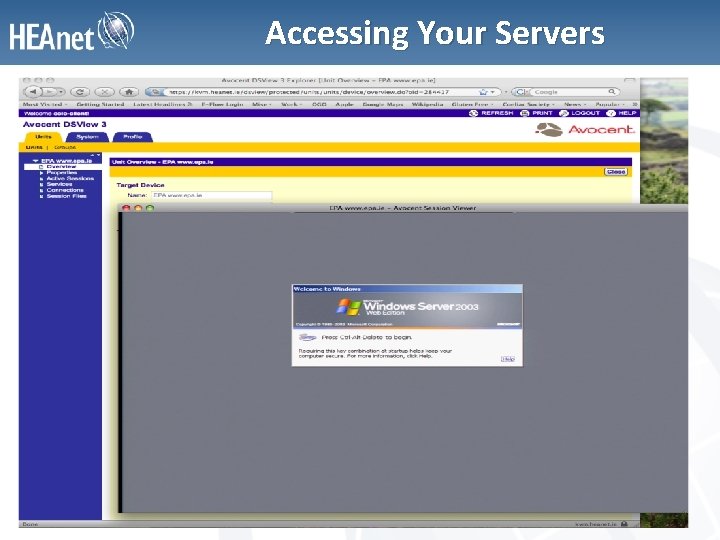Open the search engine selector dropdown
Image resolution: width=720 pixels, height=540 pixels.
pos(521,92)
